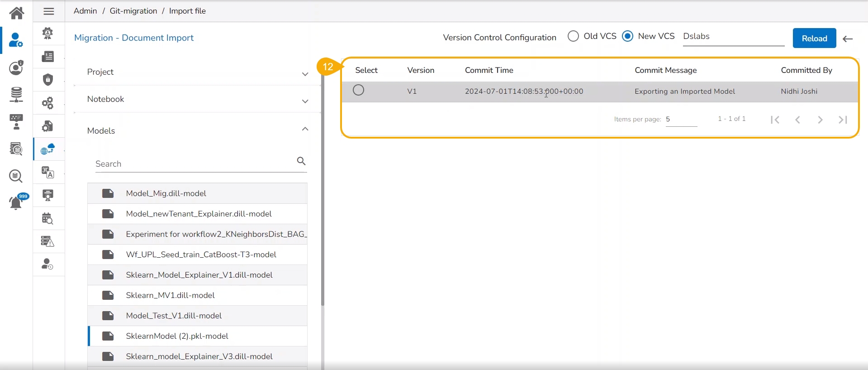Expand the Project section
This screenshot has height=370, width=868.
pyautogui.click(x=305, y=74)
